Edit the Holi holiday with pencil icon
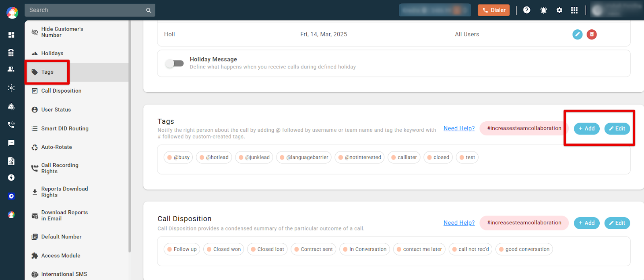Image resolution: width=644 pixels, height=280 pixels. coord(578,34)
